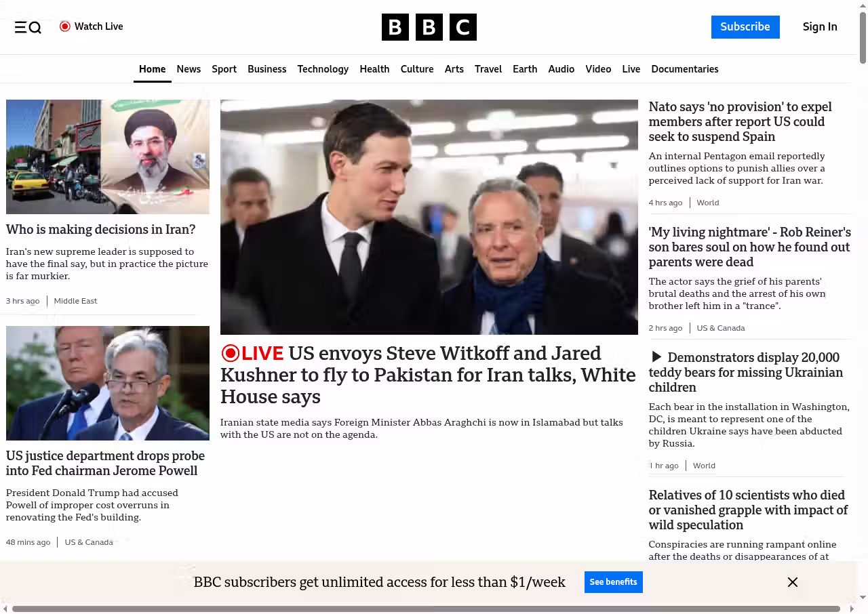Click the Sign In link
Screen dimensions: 868x614
(x=819, y=27)
